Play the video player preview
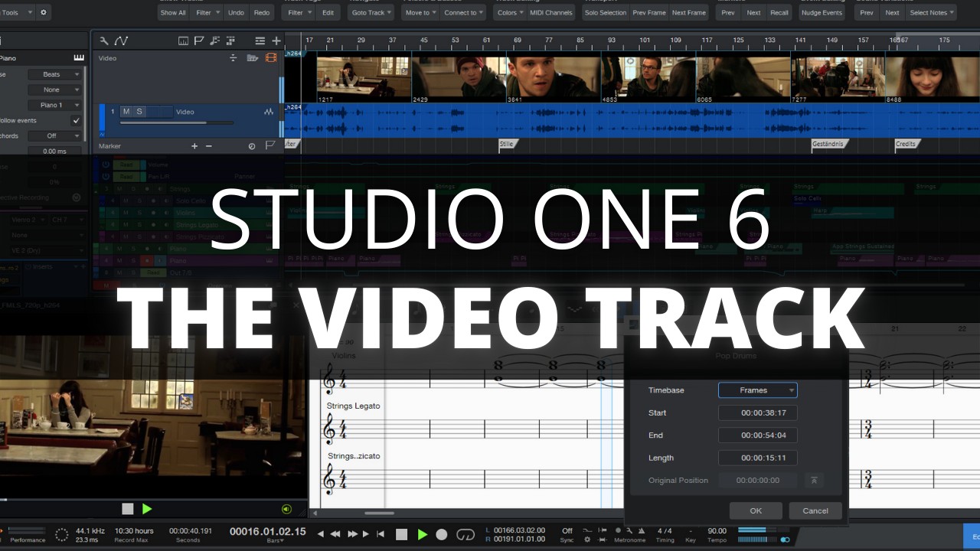The width and height of the screenshot is (980, 551). point(147,509)
